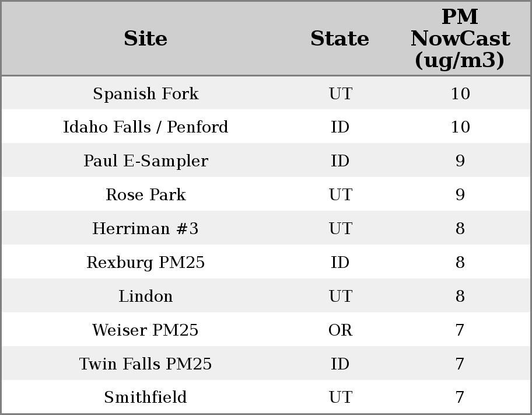This screenshot has width=532, height=415.
Task: Select Paul E-Sampler's PM value 9
Action: pos(460,161)
